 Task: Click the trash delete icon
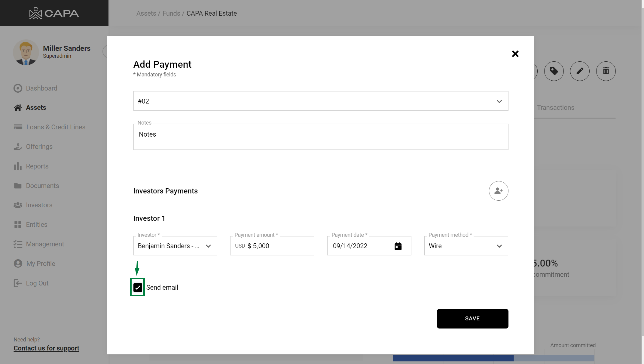click(606, 71)
